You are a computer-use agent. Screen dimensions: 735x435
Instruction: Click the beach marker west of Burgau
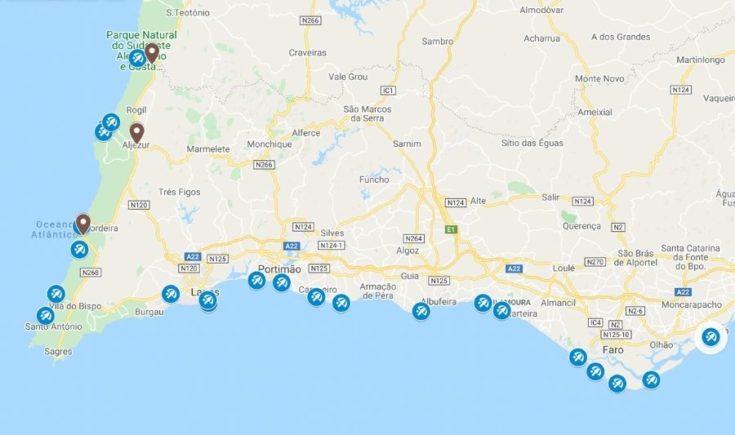coord(170,294)
